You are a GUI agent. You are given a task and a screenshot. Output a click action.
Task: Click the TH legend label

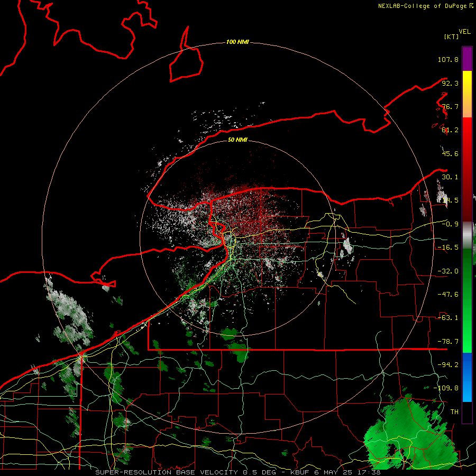pos(454,412)
